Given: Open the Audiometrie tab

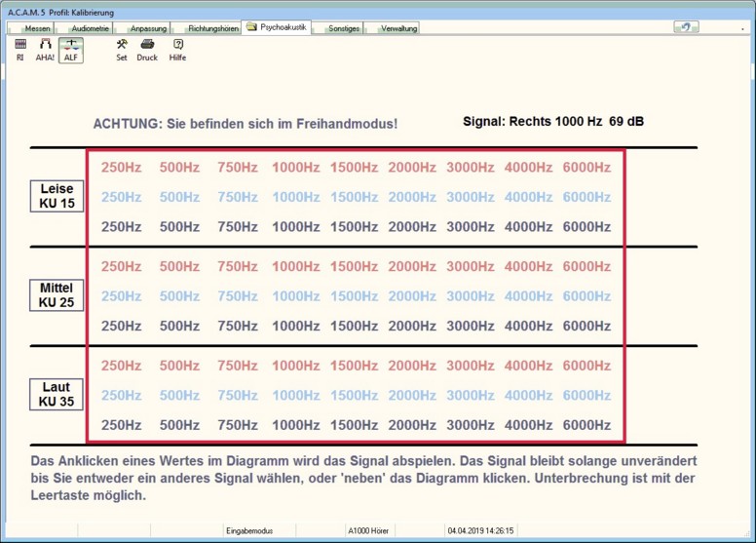Looking at the screenshot, I should [90, 28].
